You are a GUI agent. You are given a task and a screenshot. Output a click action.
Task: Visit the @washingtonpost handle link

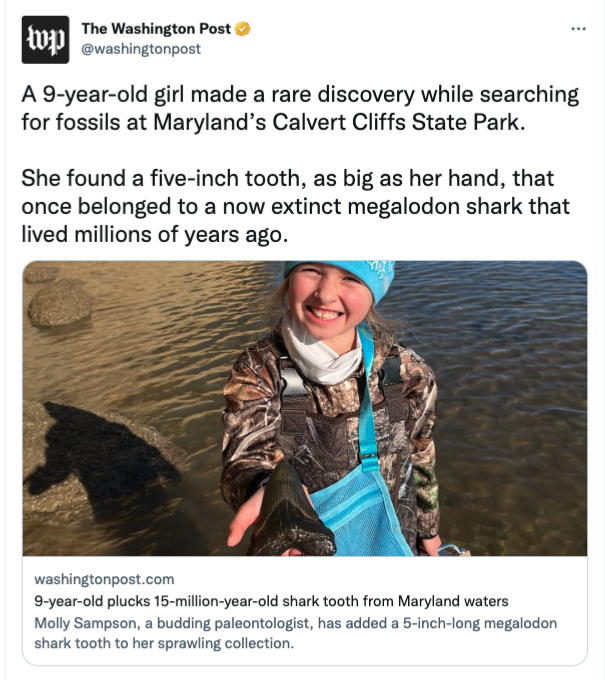pos(141,49)
